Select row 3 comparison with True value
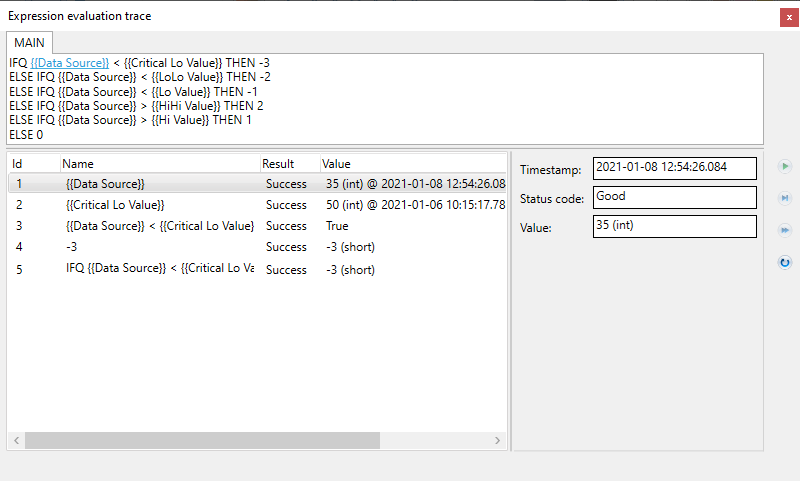Screen dimensions: 800x481 pyautogui.click(x=160, y=226)
